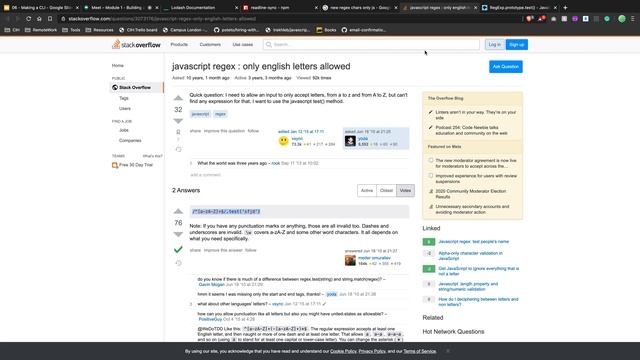Go to browser home page icon

tap(39, 19)
